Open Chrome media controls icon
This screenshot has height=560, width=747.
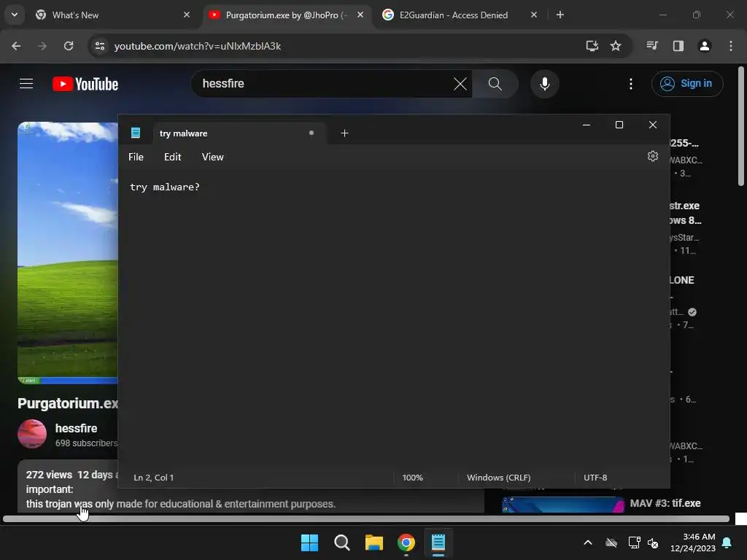point(652,46)
